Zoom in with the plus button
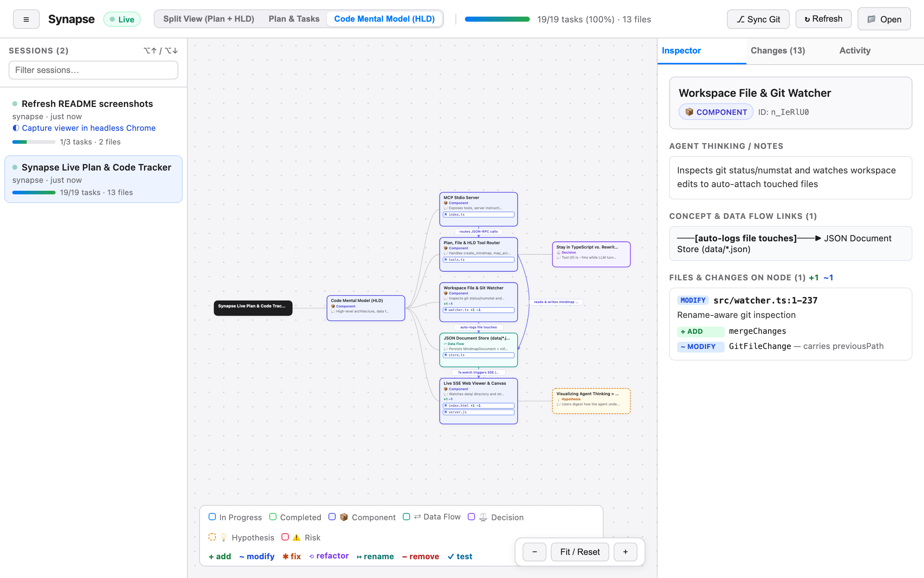The width and height of the screenshot is (924, 578). pos(625,552)
